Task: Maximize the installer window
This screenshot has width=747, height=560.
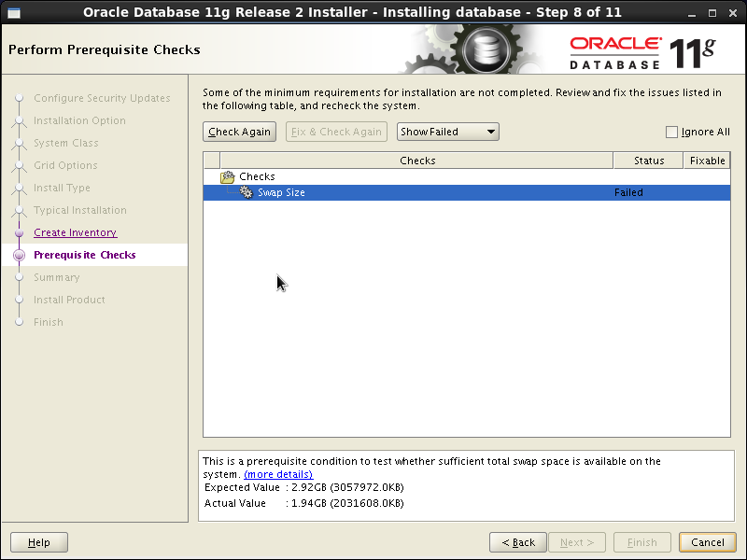Action: [x=712, y=13]
